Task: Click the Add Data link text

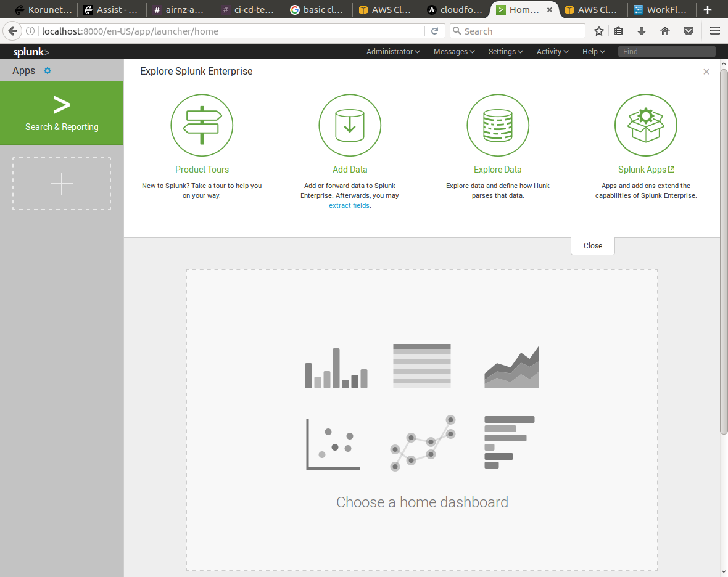Action: (350, 170)
